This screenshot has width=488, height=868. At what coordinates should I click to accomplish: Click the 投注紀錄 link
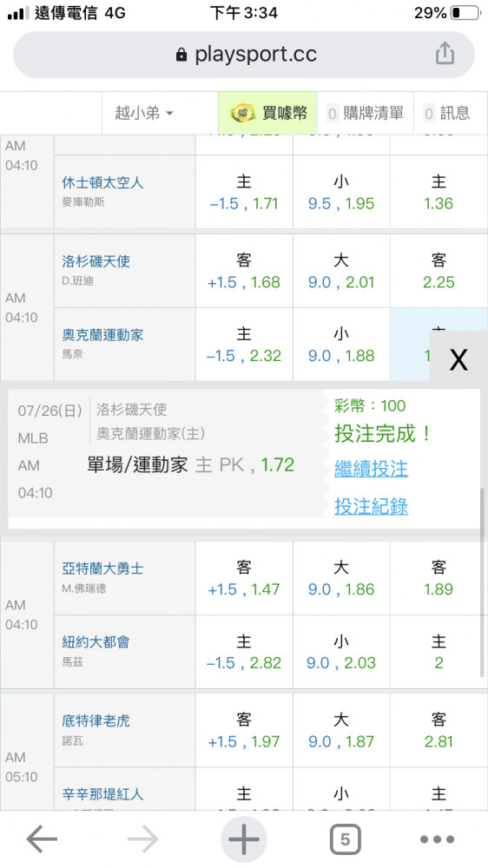[371, 505]
